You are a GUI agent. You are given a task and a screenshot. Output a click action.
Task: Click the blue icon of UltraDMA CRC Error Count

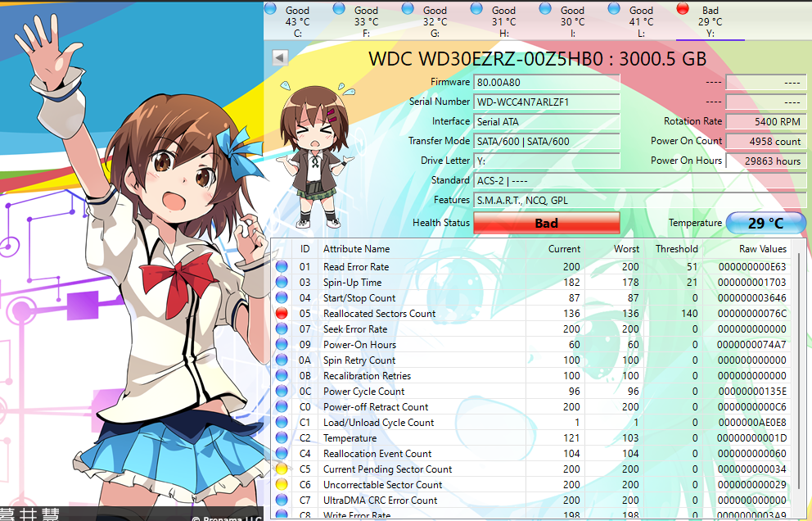[282, 500]
